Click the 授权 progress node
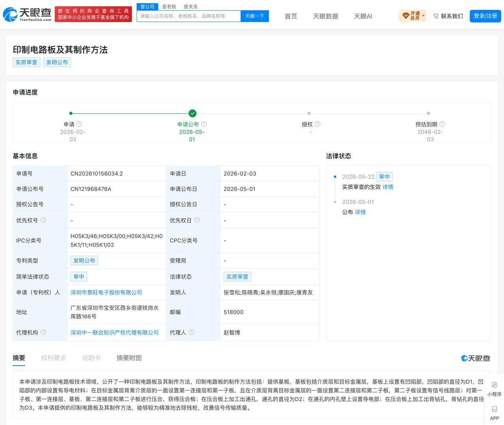This screenshot has width=504, height=425. (309, 113)
